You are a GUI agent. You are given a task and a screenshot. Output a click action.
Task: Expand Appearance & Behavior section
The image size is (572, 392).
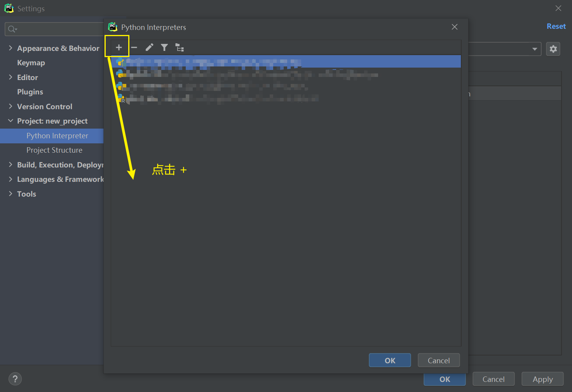(x=10, y=48)
